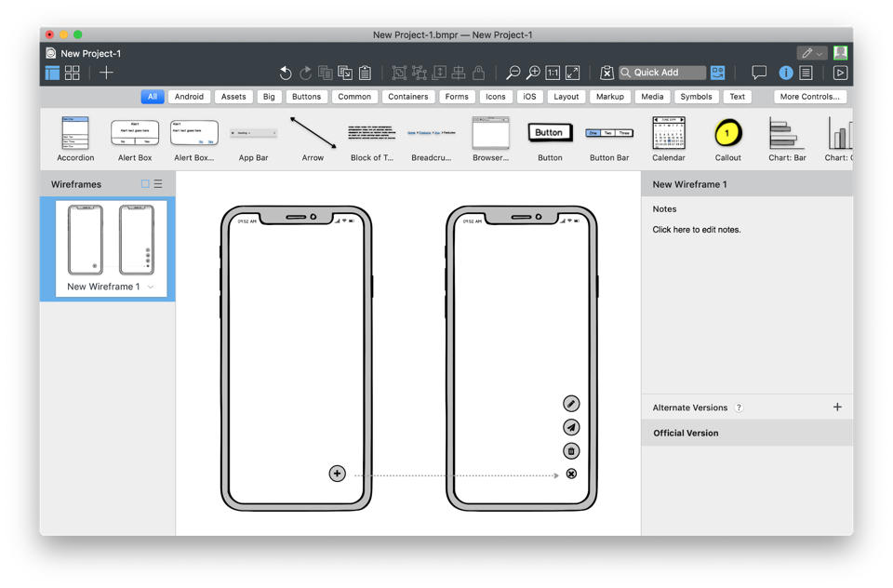This screenshot has height=588, width=893.
Task: Expand the New Wireframe 1 name chevron
Action: coord(149,287)
